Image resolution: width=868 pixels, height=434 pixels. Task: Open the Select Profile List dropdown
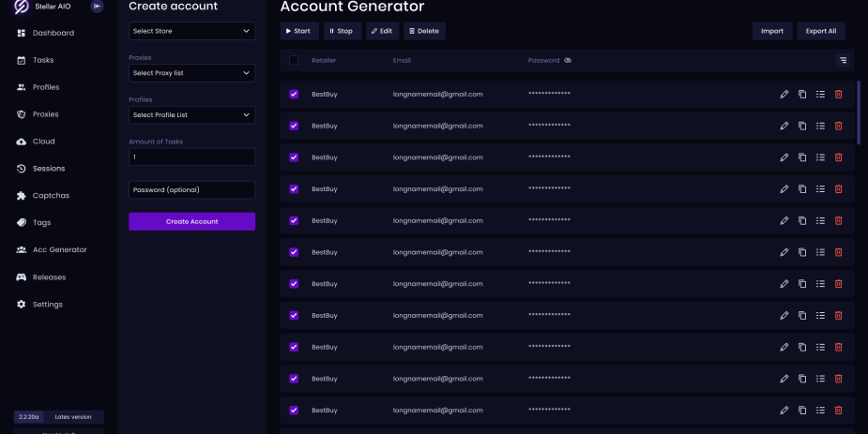tap(192, 115)
